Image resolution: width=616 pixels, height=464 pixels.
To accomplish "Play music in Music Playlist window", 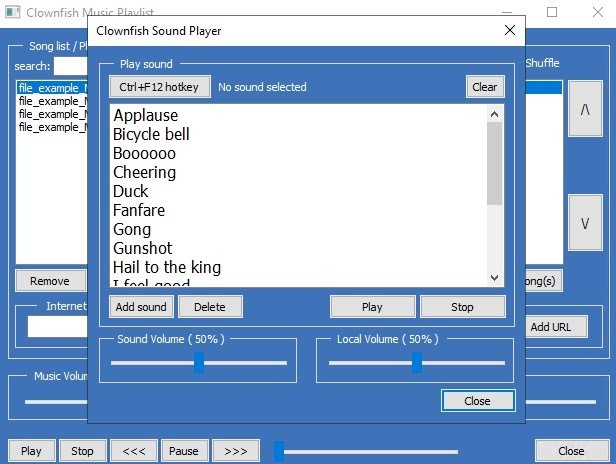I will (33, 451).
